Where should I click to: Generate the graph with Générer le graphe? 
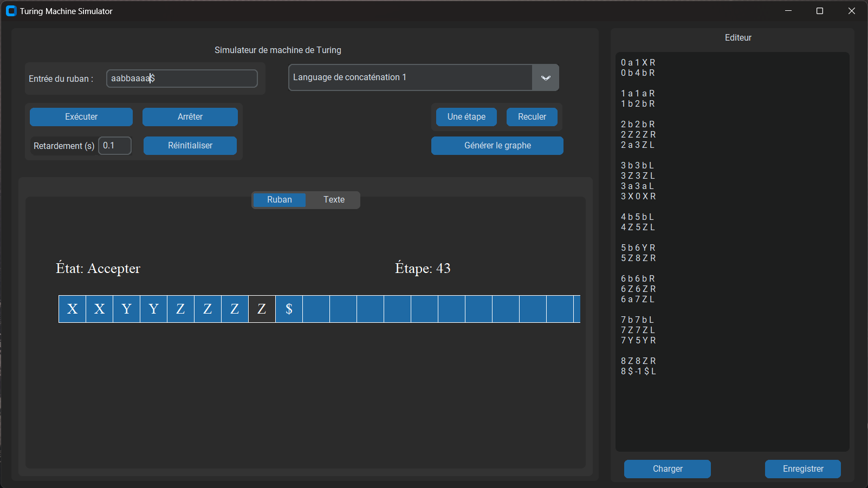point(497,146)
